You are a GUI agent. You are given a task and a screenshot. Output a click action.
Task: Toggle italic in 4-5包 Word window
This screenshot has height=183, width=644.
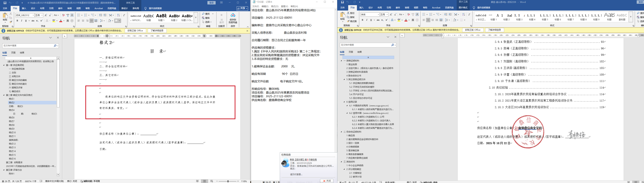point(22,21)
